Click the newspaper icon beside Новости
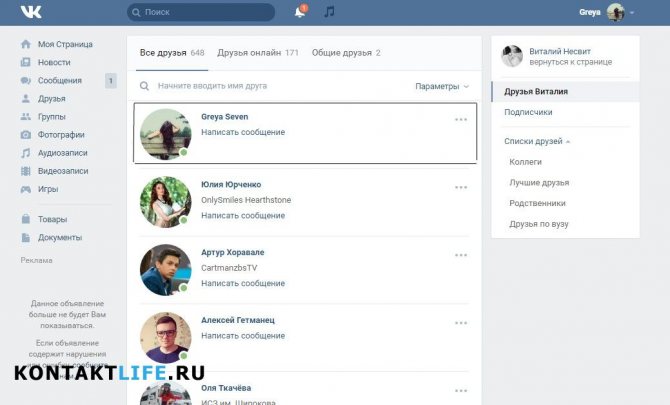The image size is (670, 405). click(26, 62)
